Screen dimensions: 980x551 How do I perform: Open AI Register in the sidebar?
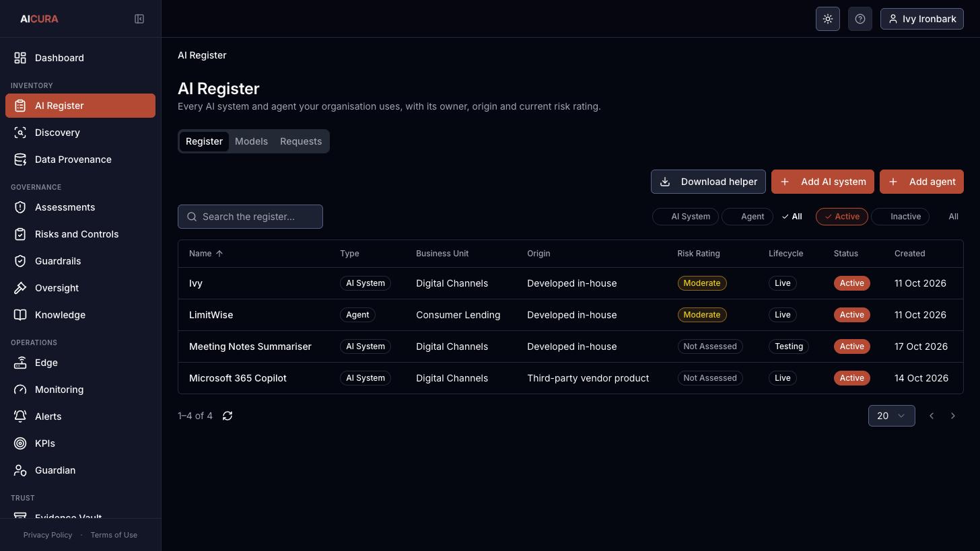[x=80, y=106]
